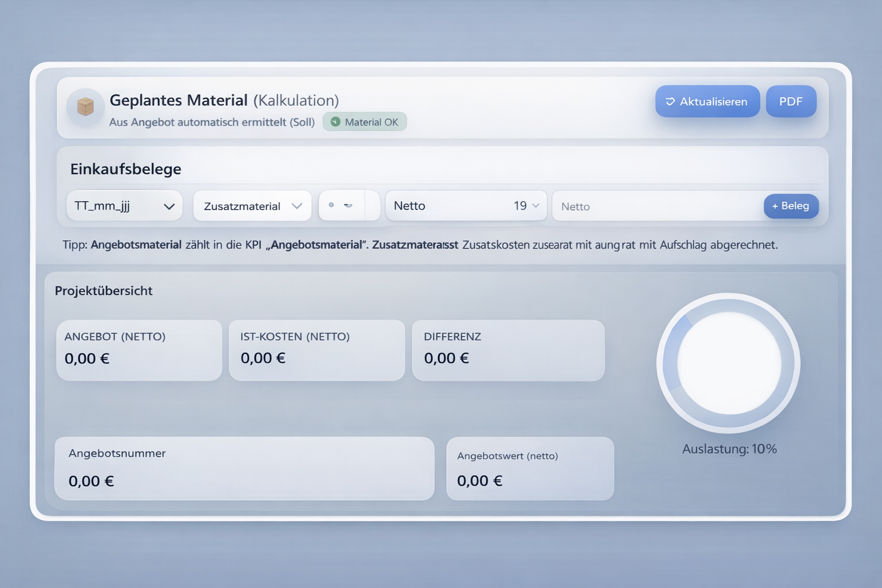
Task: Click the package box icon beside Geplantes Material
Action: (85, 106)
